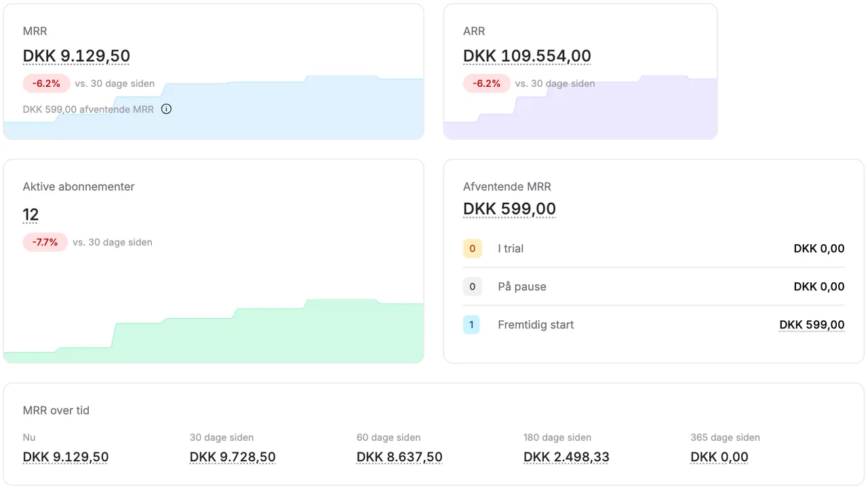Click the DKK 9.728,50 value from 30 days ago
Image resolution: width=868 pixels, height=489 pixels.
233,457
